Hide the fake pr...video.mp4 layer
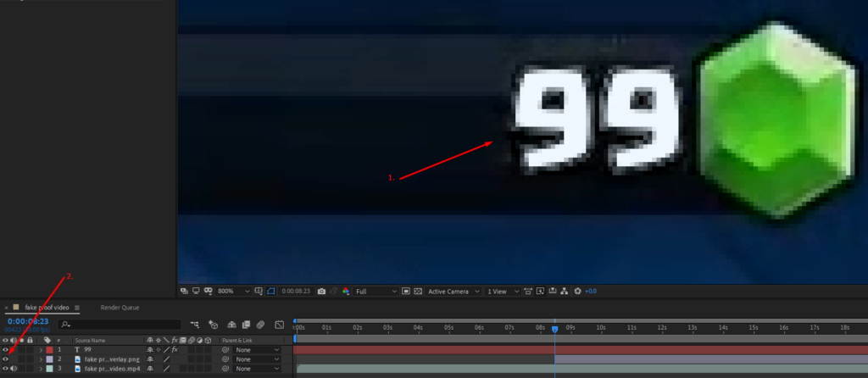This screenshot has height=378, width=868. tap(6, 368)
